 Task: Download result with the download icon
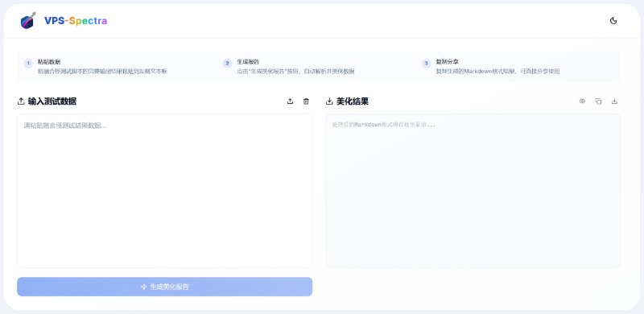[x=614, y=101]
